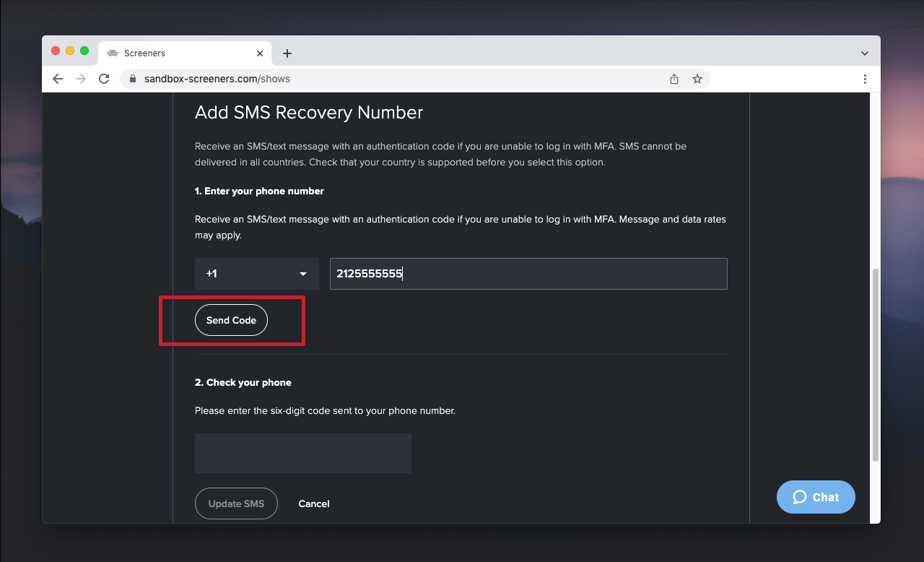
Task: Click the address bar URL
Action: click(217, 79)
